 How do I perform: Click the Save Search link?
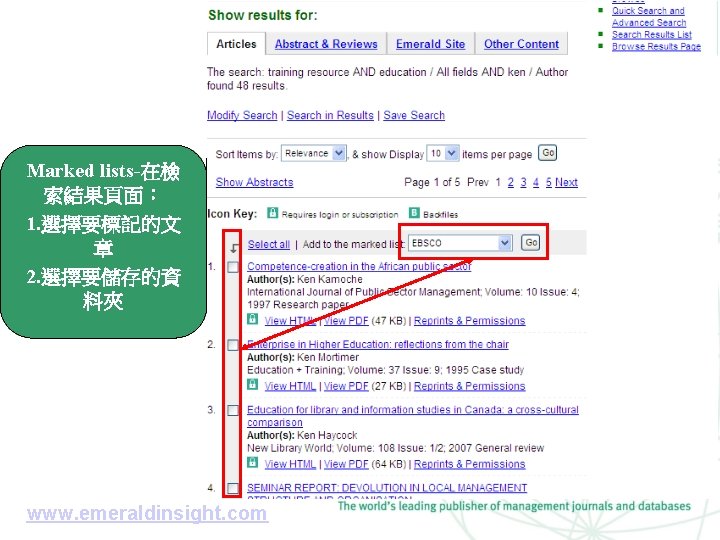414,115
